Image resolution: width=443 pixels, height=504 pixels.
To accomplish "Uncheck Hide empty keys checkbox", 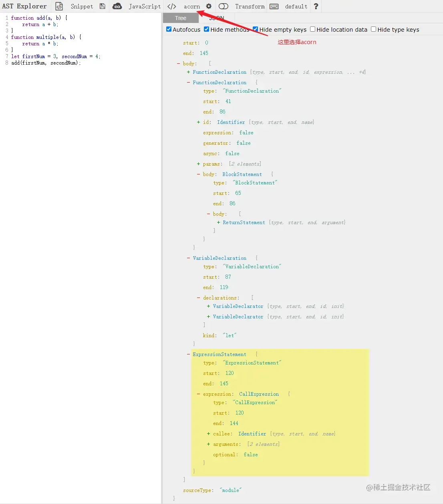I will [x=256, y=29].
